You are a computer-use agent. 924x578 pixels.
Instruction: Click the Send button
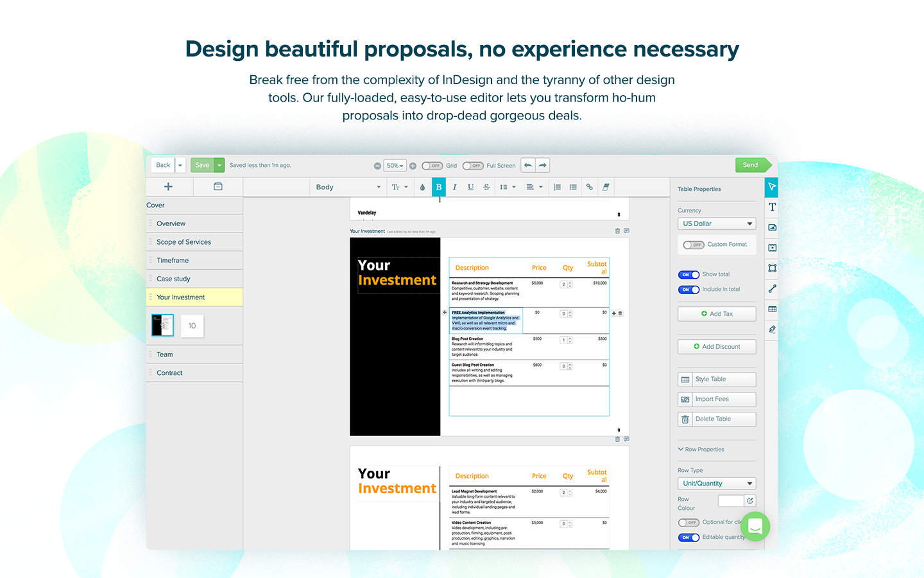753,165
